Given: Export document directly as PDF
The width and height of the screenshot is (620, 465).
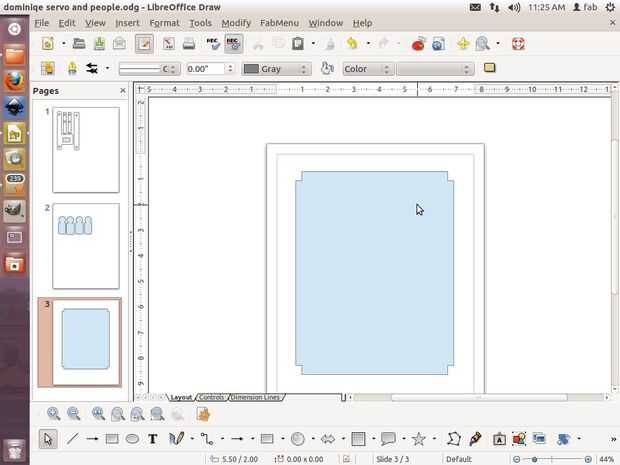Looking at the screenshot, I should [168, 44].
